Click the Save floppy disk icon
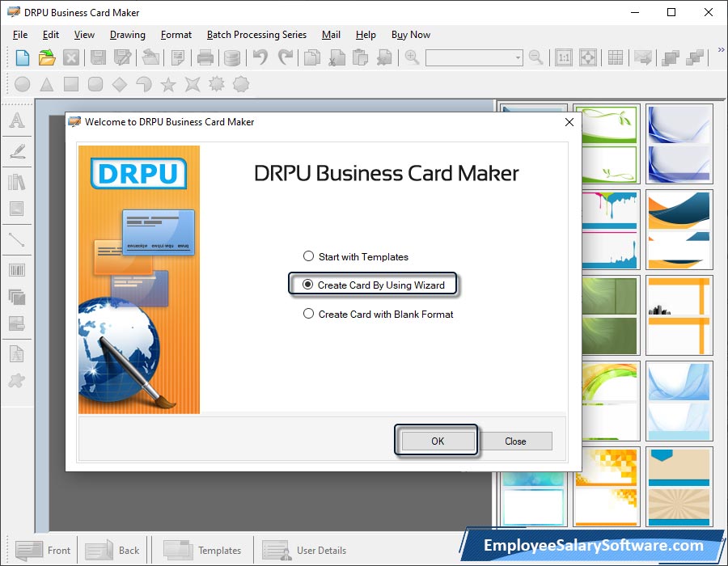Screen dimensions: 728x566 click(x=98, y=58)
